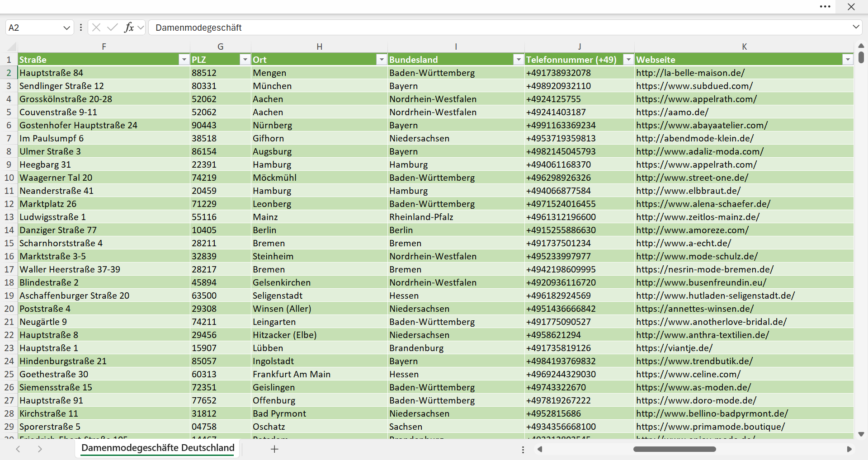
Task: Open link https://aamo.de/
Action: click(x=672, y=112)
